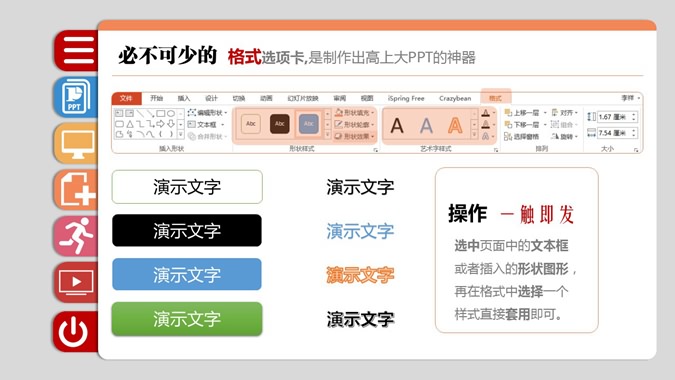675x380 pixels.
Task: Click the blue 演示文字 rounded button
Action: 187,274
